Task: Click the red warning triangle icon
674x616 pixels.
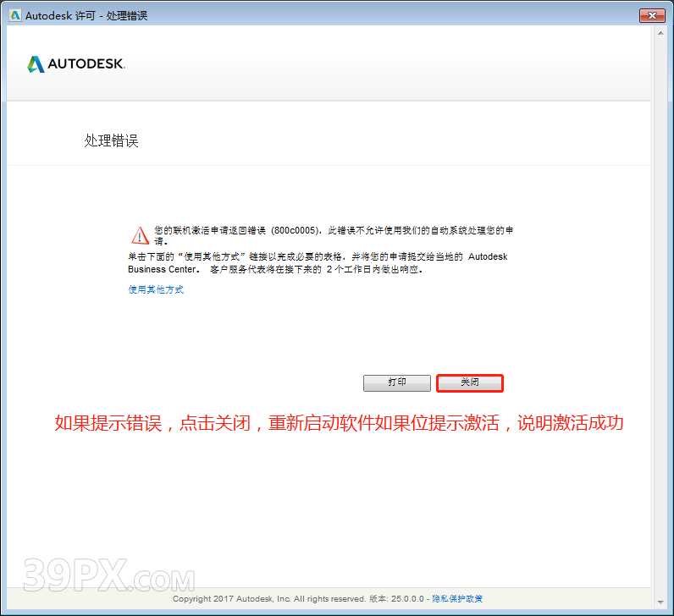Action: pos(140,235)
